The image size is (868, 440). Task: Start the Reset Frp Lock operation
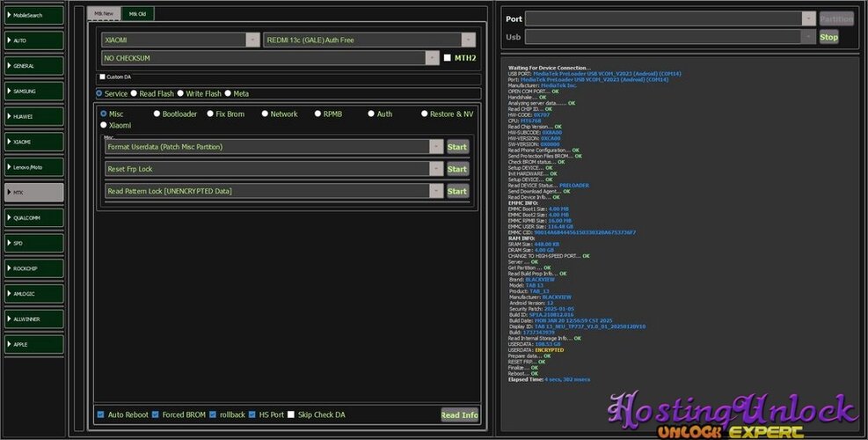pyautogui.click(x=457, y=169)
